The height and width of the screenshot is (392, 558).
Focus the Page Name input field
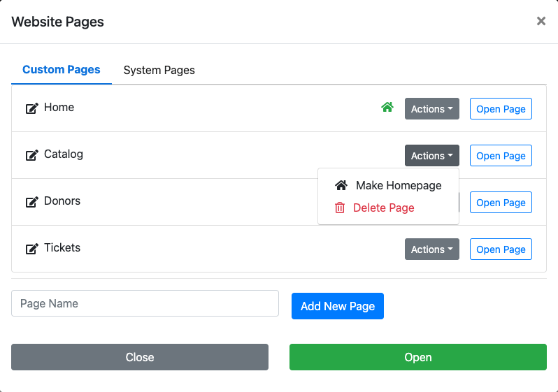pos(145,303)
